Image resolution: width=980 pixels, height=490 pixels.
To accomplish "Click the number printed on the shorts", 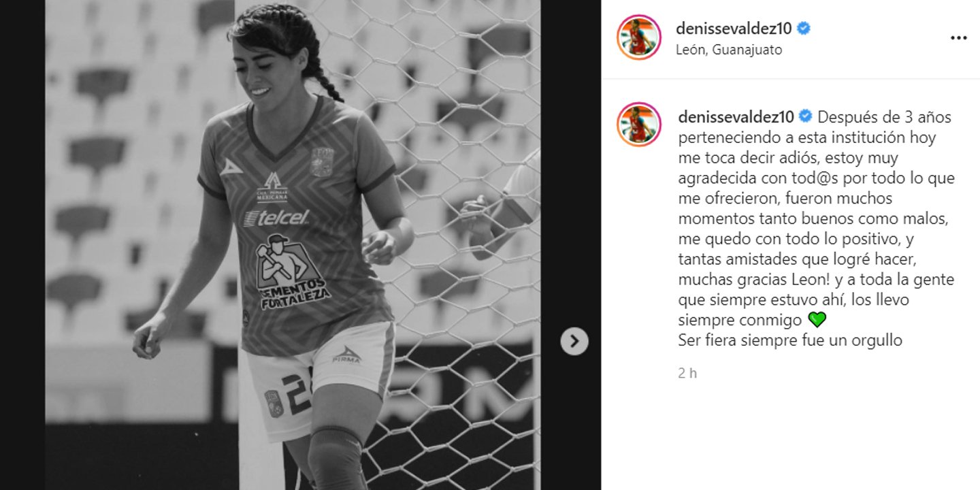I will pos(297,393).
